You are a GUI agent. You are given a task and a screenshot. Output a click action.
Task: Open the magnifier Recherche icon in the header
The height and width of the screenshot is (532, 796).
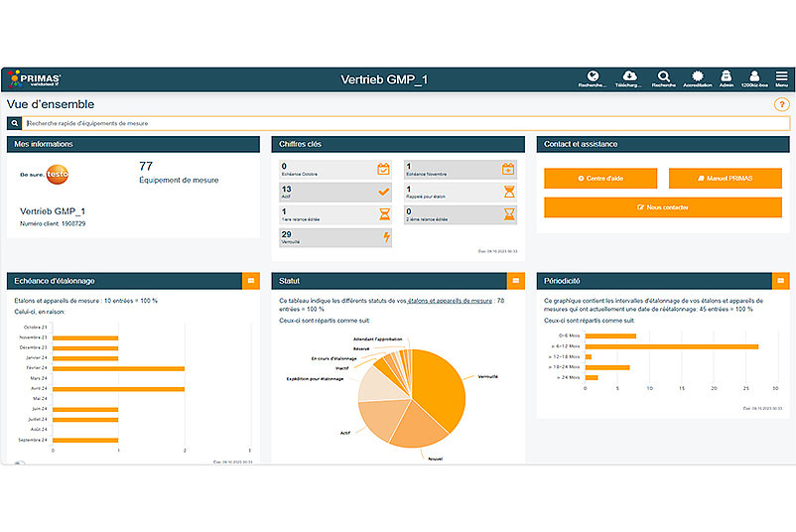pos(664,78)
